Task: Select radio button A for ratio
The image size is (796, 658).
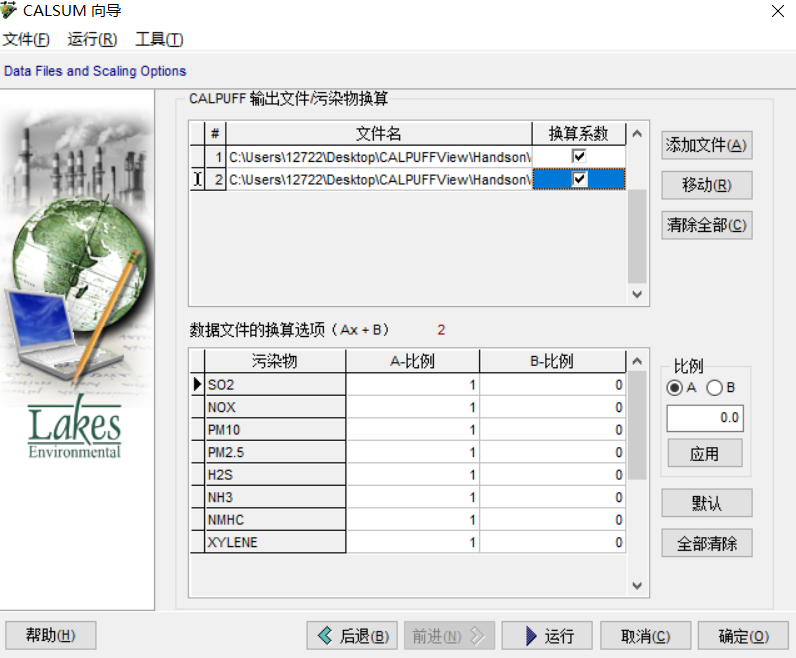Action: point(675,388)
